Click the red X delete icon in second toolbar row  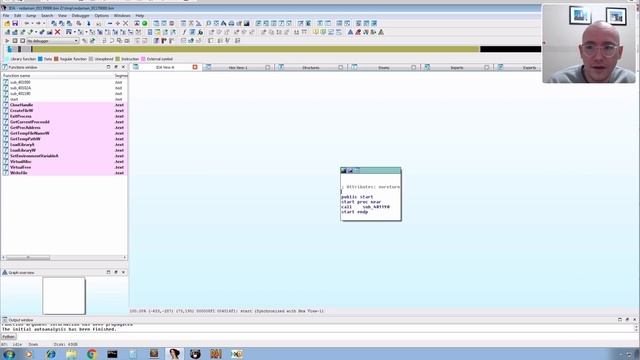58,32
